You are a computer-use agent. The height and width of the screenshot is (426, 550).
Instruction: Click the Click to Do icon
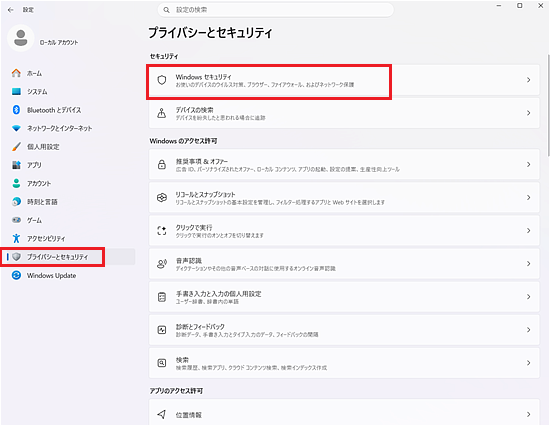point(162,231)
